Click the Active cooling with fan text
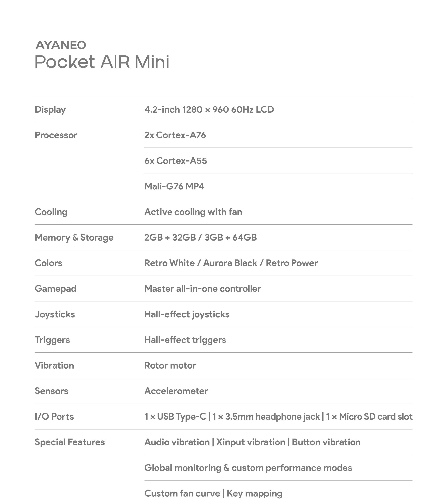 click(x=193, y=212)
